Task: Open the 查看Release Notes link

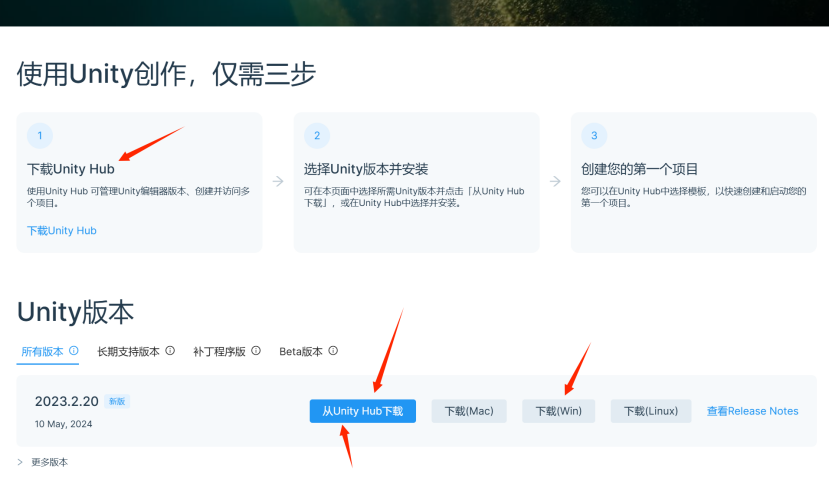Action: click(752, 411)
